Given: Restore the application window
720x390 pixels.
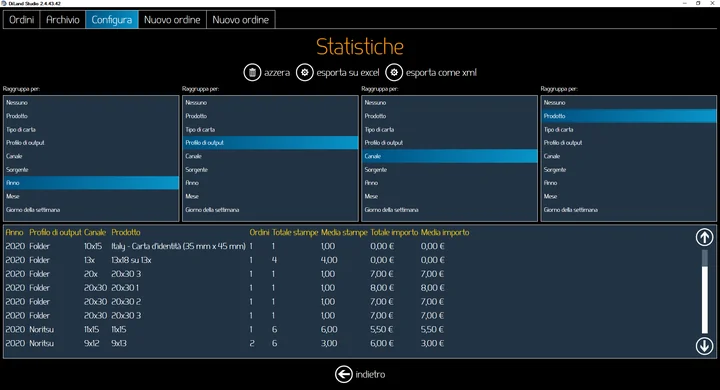Looking at the screenshot, I should coord(698,3).
